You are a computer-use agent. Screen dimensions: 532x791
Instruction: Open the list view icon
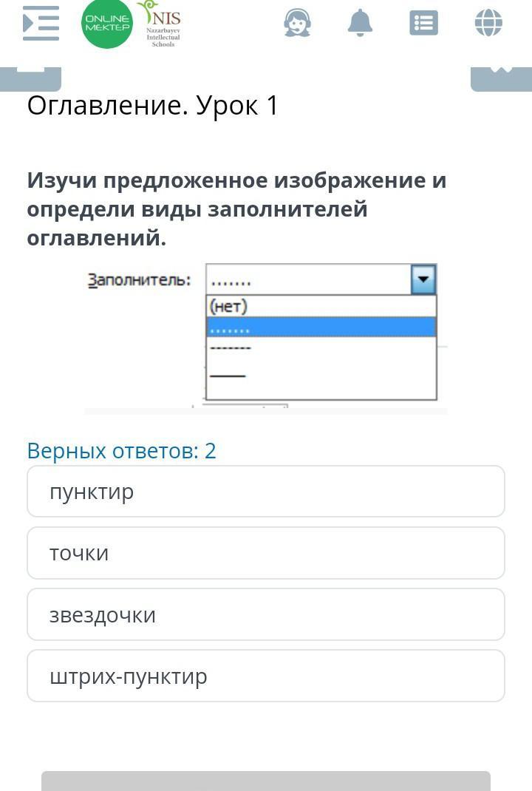click(x=423, y=23)
